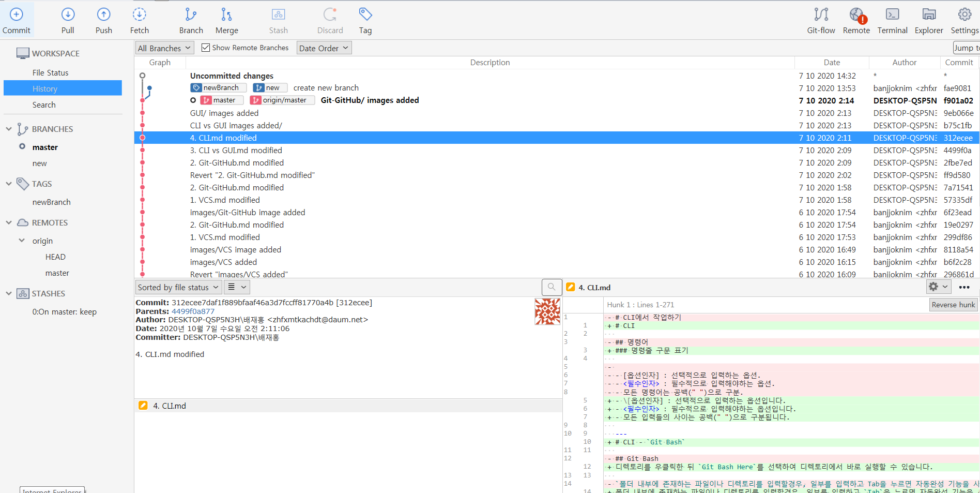Click the Reverse hunk button
The image size is (980, 493).
pyautogui.click(x=953, y=304)
